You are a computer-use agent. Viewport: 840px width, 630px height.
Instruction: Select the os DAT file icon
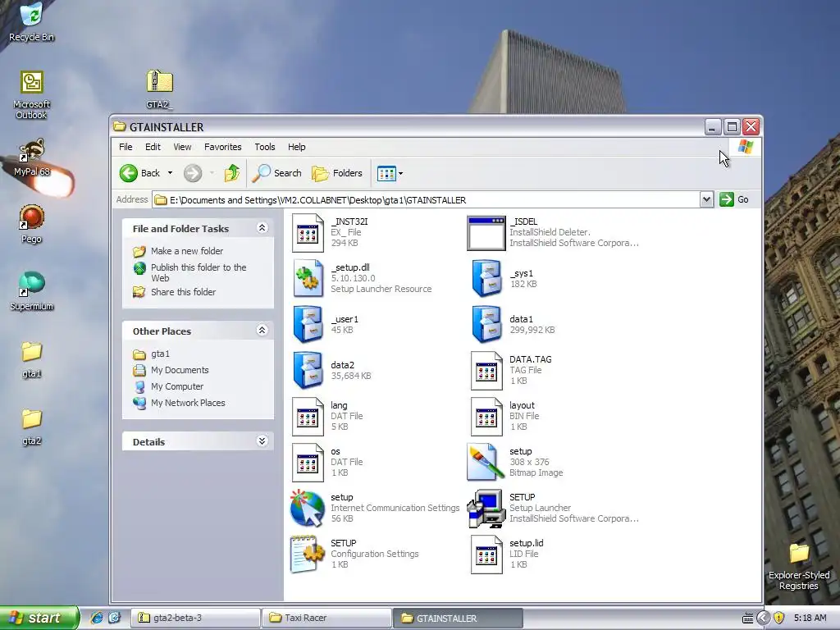click(308, 463)
